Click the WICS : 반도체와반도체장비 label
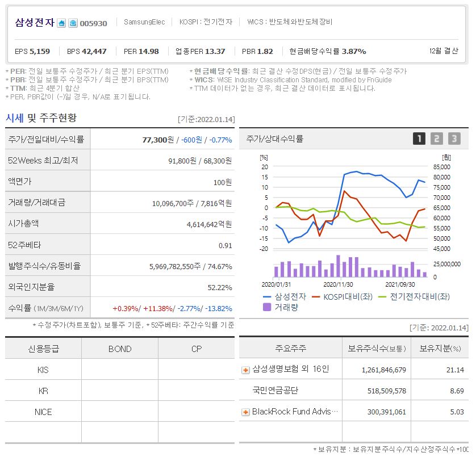 click(x=290, y=22)
